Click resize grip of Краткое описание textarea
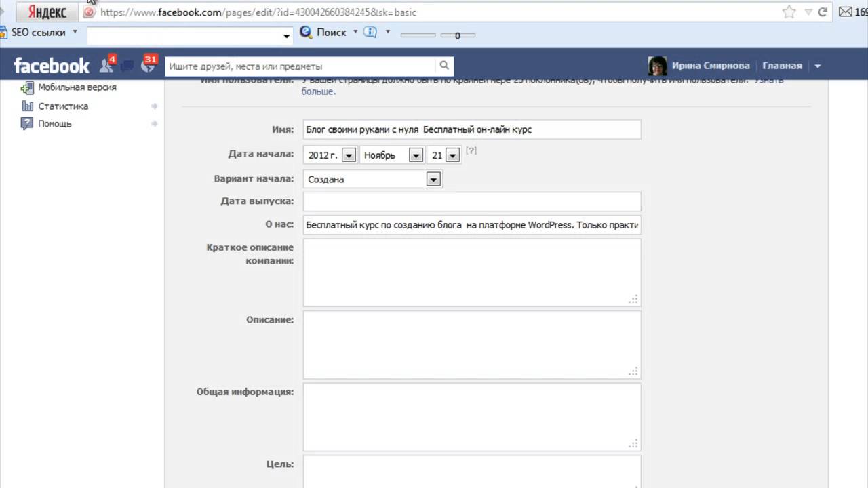The width and height of the screenshot is (868, 488). click(633, 300)
